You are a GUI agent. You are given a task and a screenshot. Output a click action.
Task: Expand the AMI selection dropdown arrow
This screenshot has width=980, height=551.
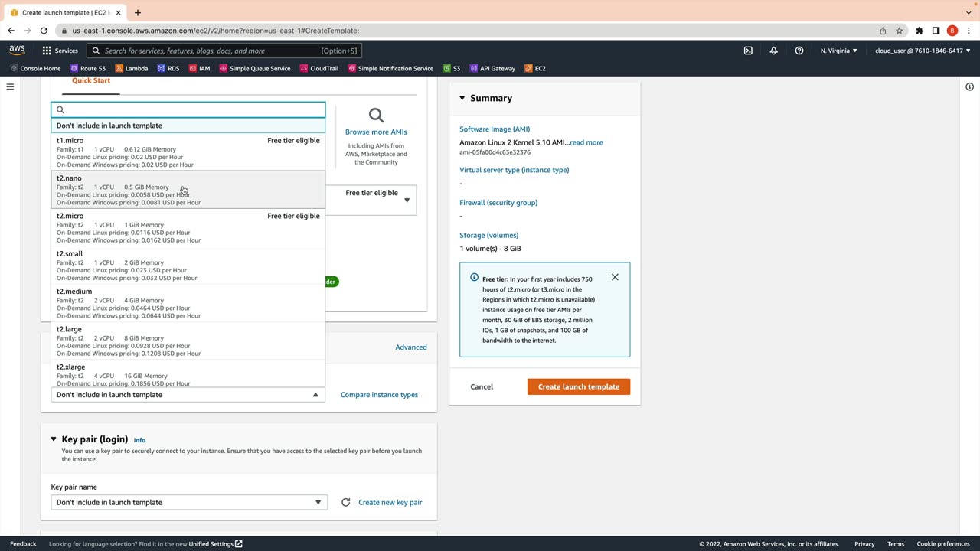pyautogui.click(x=407, y=201)
